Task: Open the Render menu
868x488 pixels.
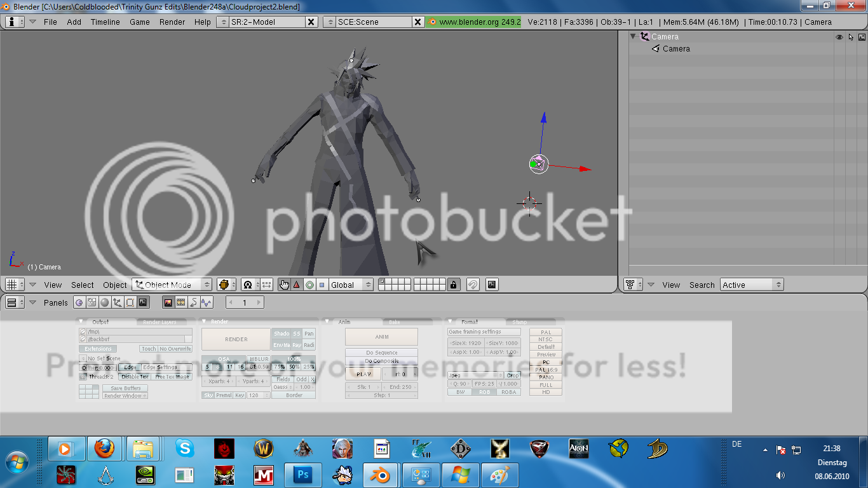Action: [172, 22]
